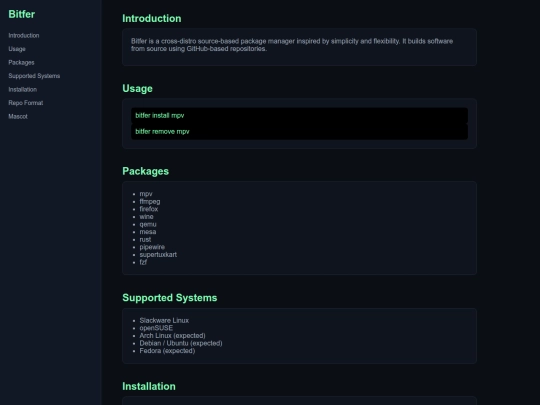The height and width of the screenshot is (405, 540).
Task: Click the introduction paragraph about Bitfer
Action: 292,45
